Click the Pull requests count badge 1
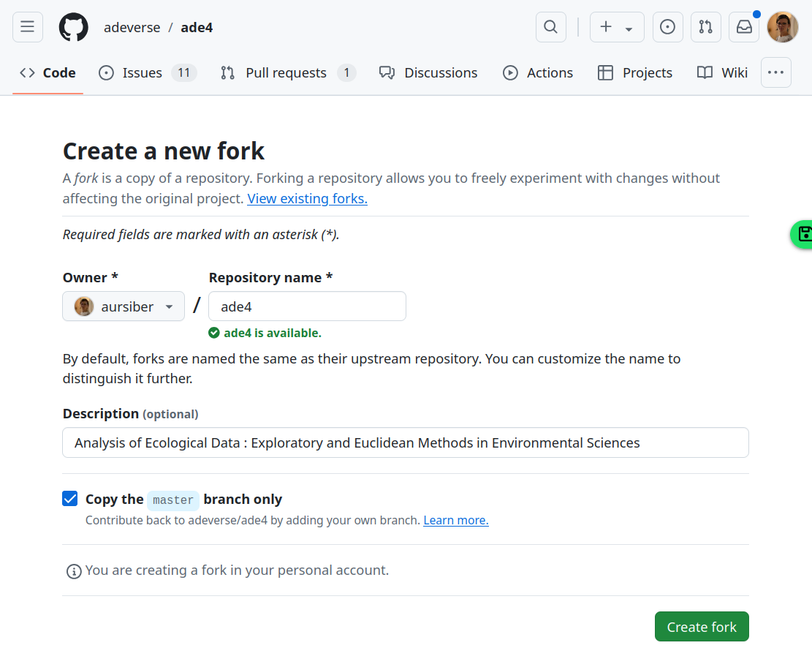The height and width of the screenshot is (667, 812). [x=346, y=72]
